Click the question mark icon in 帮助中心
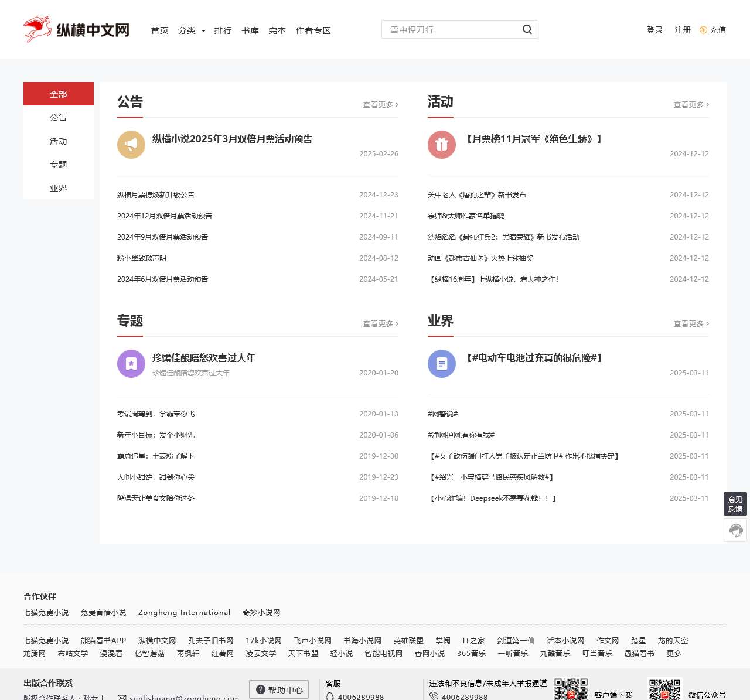Screen dimensions: 750x700 pyautogui.click(x=260, y=689)
